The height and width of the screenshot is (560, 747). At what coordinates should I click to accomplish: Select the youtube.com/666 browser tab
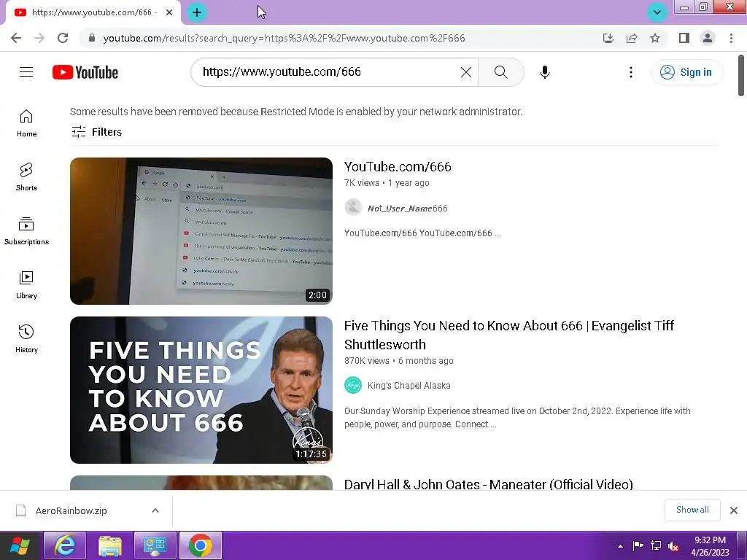[93, 12]
